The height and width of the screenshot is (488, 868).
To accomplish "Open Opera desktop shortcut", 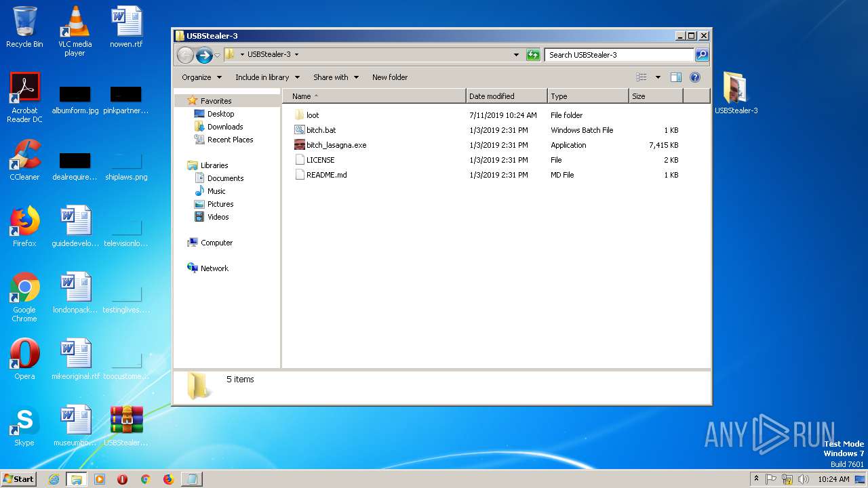I will point(24,359).
